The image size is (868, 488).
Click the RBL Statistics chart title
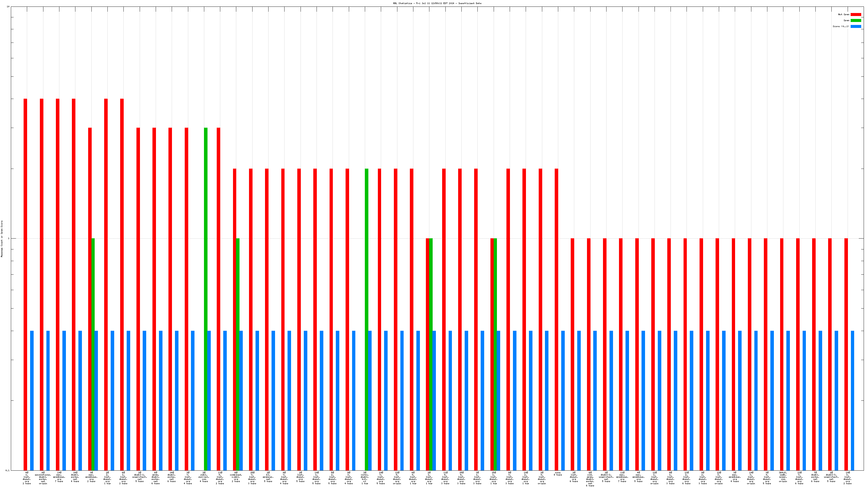(437, 3)
